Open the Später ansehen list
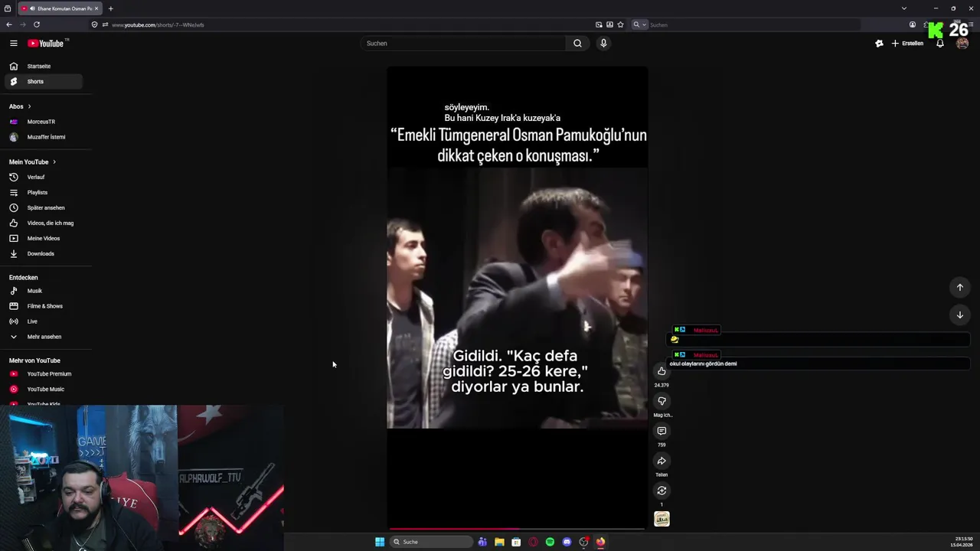 coord(44,208)
